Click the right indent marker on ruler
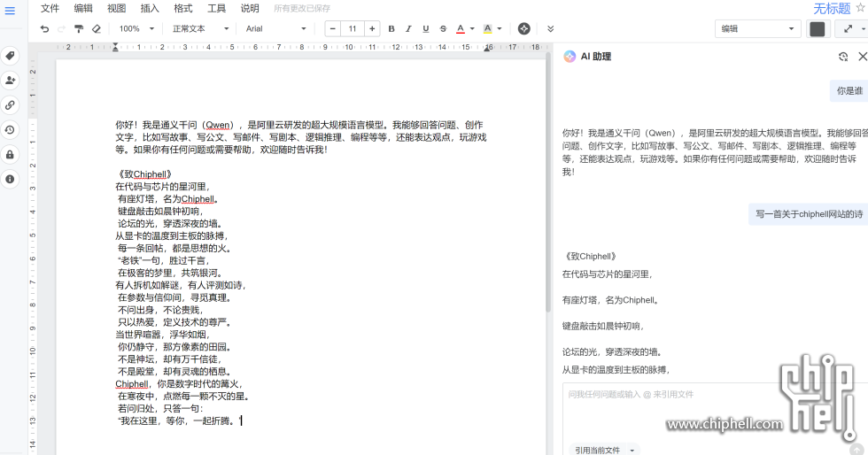 pos(488,48)
